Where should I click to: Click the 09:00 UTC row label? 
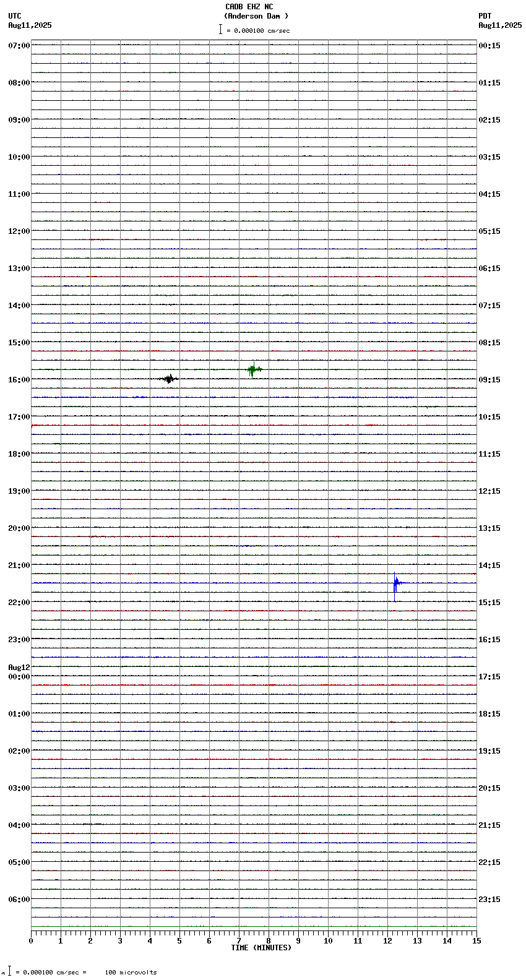tap(19, 120)
